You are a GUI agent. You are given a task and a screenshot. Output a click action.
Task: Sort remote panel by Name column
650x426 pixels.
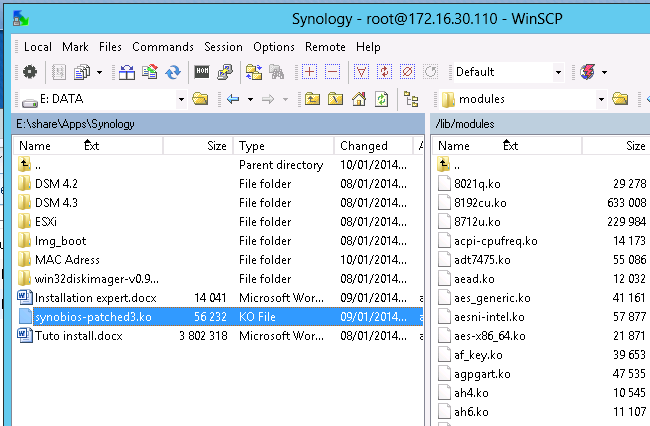(x=507, y=146)
